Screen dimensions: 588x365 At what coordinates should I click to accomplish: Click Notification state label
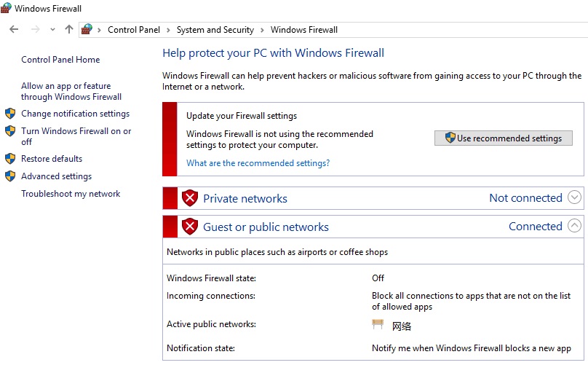201,348
